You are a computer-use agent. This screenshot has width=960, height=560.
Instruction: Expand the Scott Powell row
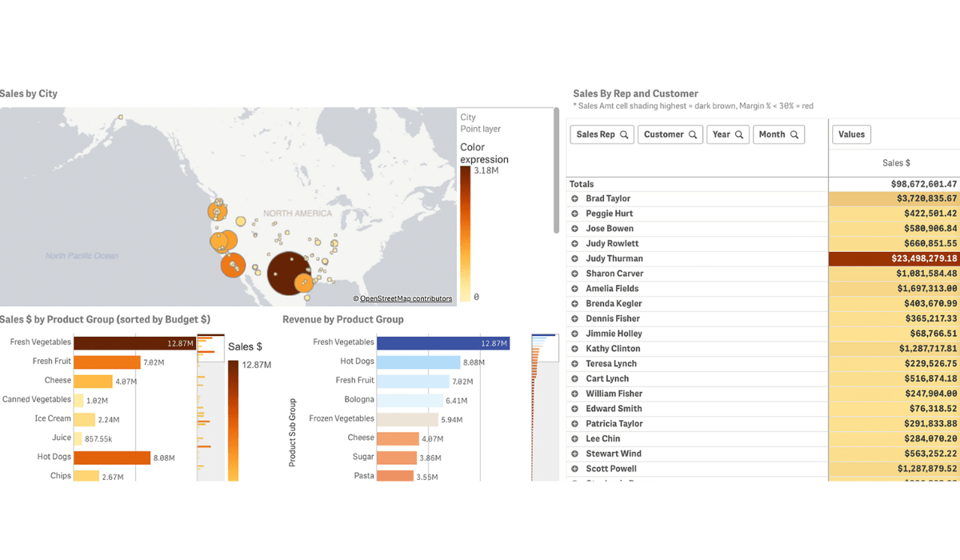point(574,469)
